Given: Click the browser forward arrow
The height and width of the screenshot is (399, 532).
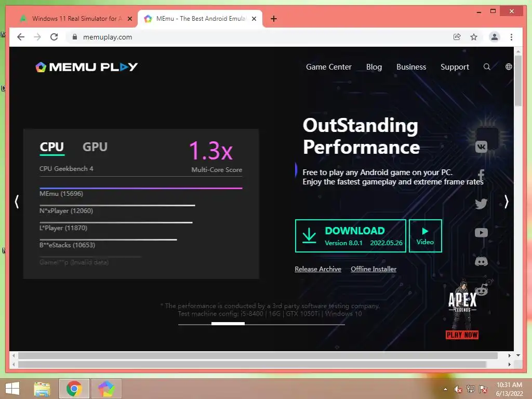Looking at the screenshot, I should point(37,37).
